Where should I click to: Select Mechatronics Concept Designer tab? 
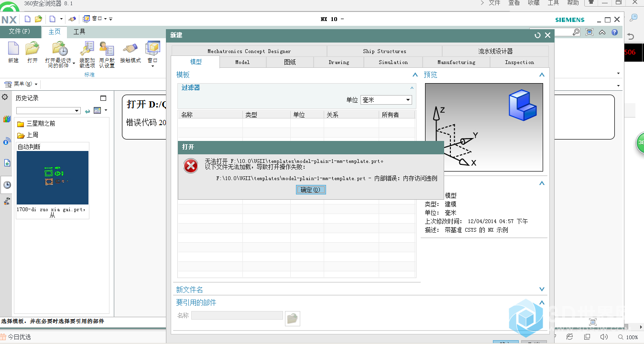point(249,51)
